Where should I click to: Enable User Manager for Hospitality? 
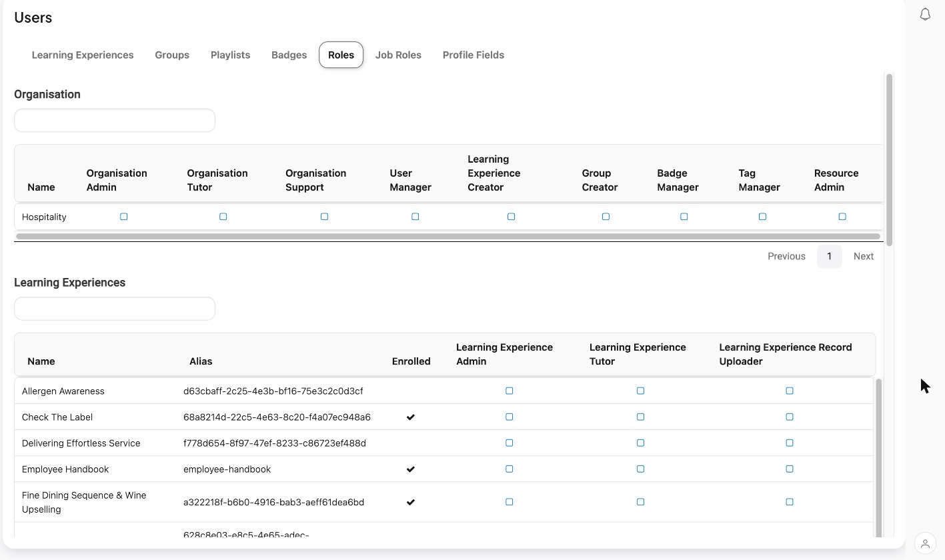pos(415,217)
